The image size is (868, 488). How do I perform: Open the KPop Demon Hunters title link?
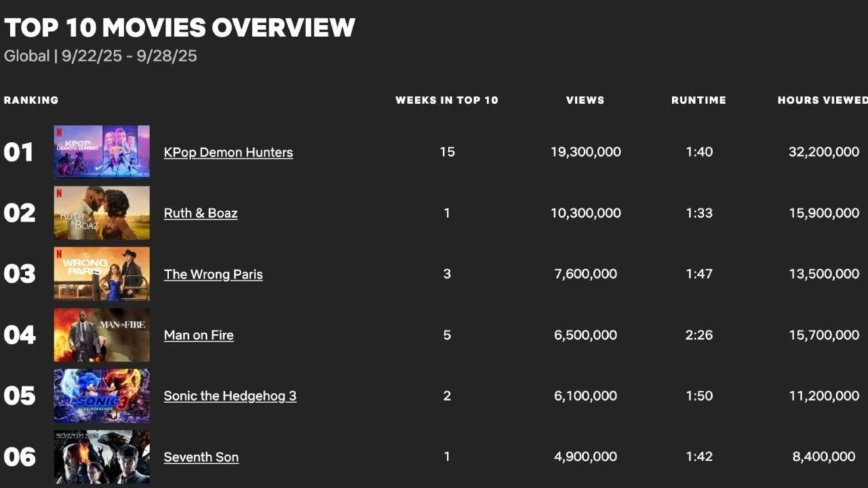point(228,152)
